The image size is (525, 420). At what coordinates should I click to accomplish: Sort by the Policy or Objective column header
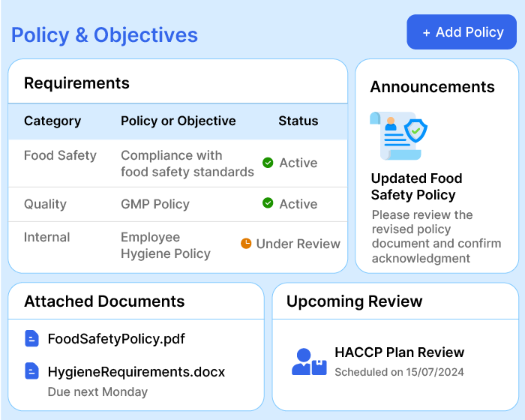[x=178, y=121]
